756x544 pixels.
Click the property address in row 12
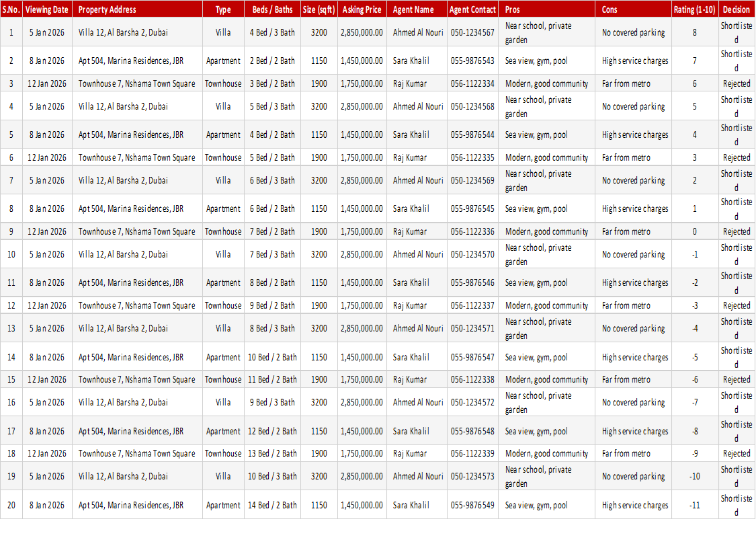[137, 305]
